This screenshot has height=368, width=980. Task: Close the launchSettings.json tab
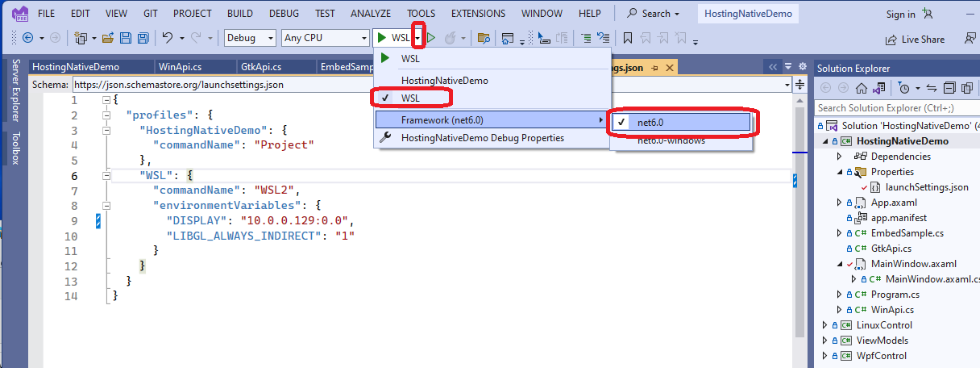coord(668,68)
